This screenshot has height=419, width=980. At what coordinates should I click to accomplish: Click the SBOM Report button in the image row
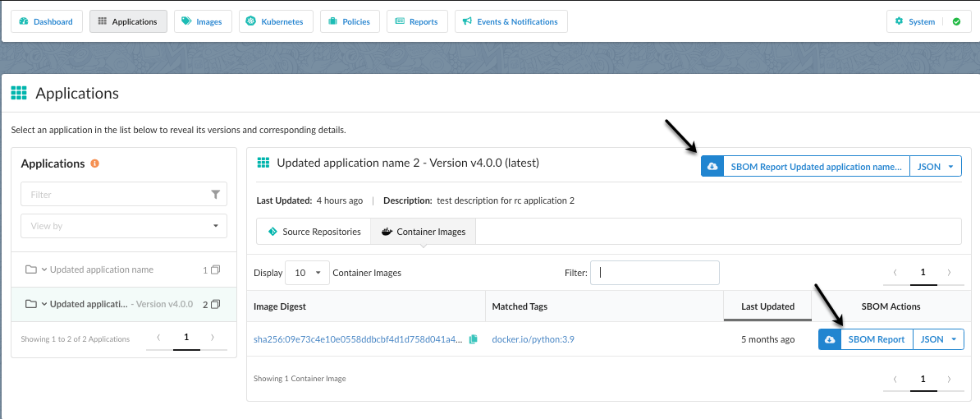(x=877, y=339)
